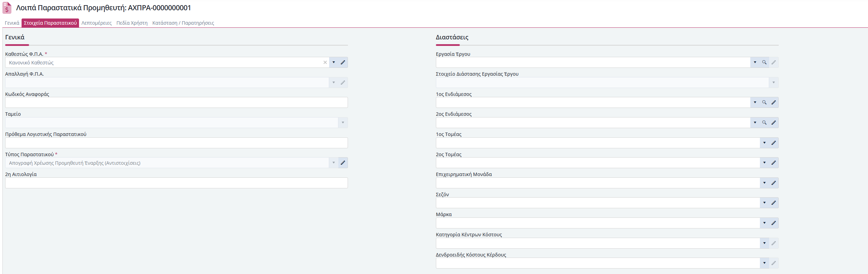This screenshot has width=868, height=274.
Task: Open the 2ος Τομέας dropdown
Action: click(764, 163)
